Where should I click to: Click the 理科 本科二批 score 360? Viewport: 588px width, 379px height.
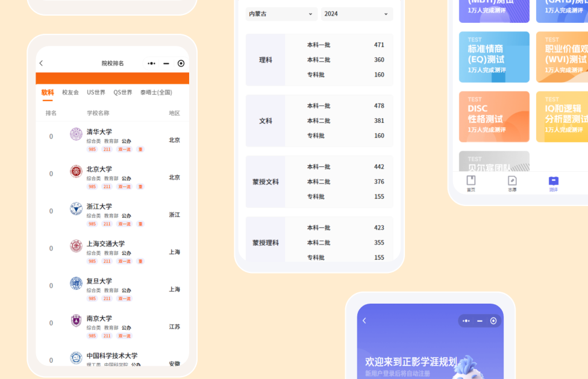379,60
